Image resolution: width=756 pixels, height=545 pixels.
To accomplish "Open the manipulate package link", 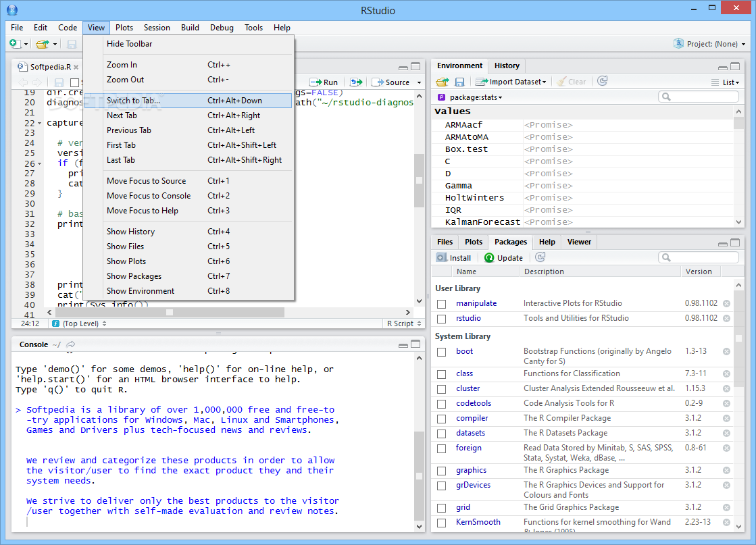I will 476,303.
